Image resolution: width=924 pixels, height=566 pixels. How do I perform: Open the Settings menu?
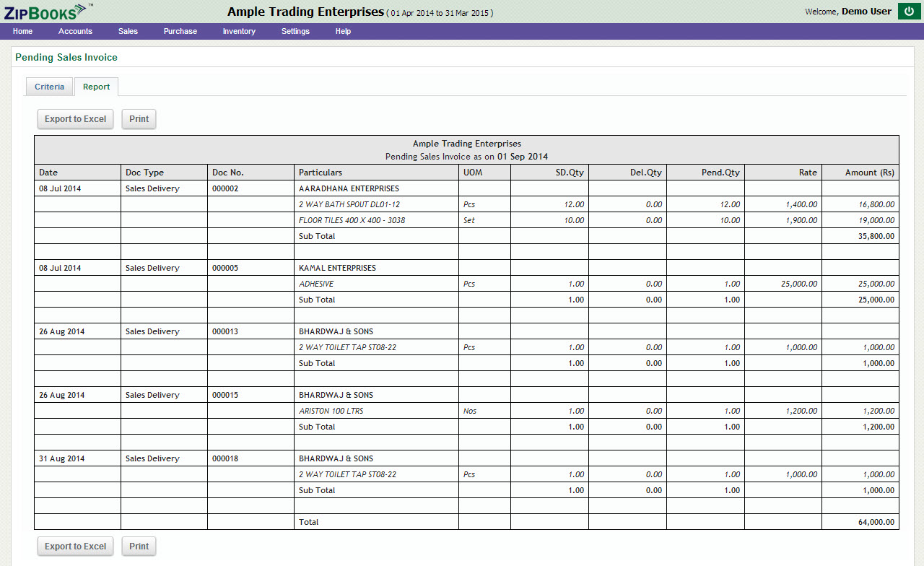(x=295, y=31)
